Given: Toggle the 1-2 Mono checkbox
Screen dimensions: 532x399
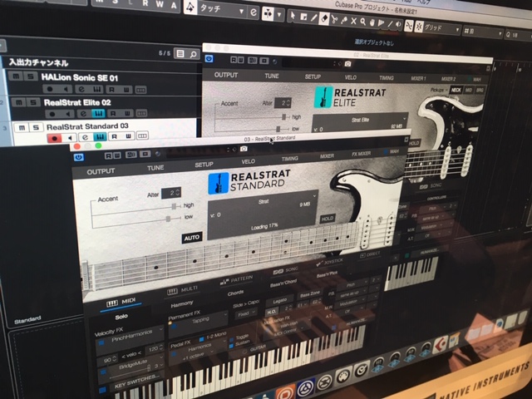Looking at the screenshot, I should [x=201, y=338].
